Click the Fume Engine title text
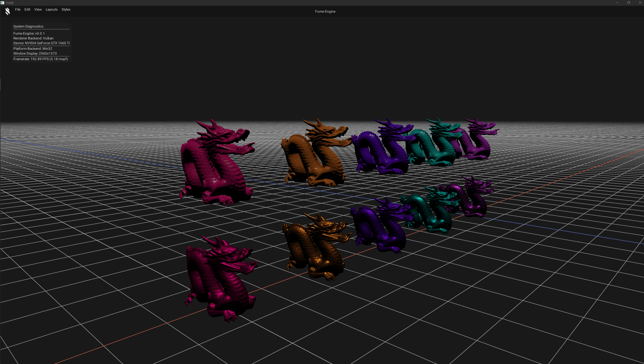Viewport: 644px width, 364px height. pyautogui.click(x=325, y=11)
